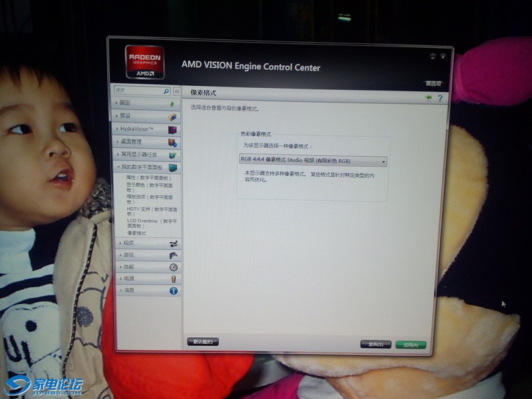Collapse the sidebar with the double-arrow button
Screen dimensions: 532x399
tap(177, 90)
